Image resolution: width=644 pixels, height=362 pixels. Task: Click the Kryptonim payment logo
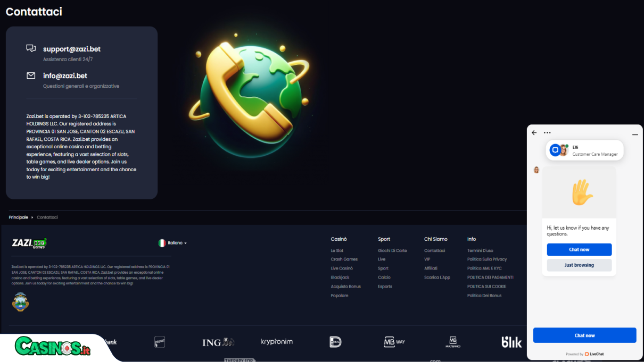276,342
